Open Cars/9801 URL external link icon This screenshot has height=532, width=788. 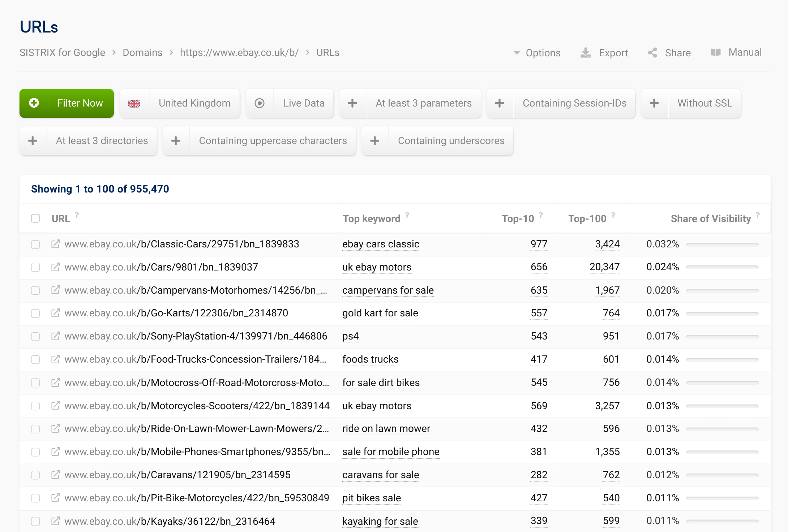point(55,267)
